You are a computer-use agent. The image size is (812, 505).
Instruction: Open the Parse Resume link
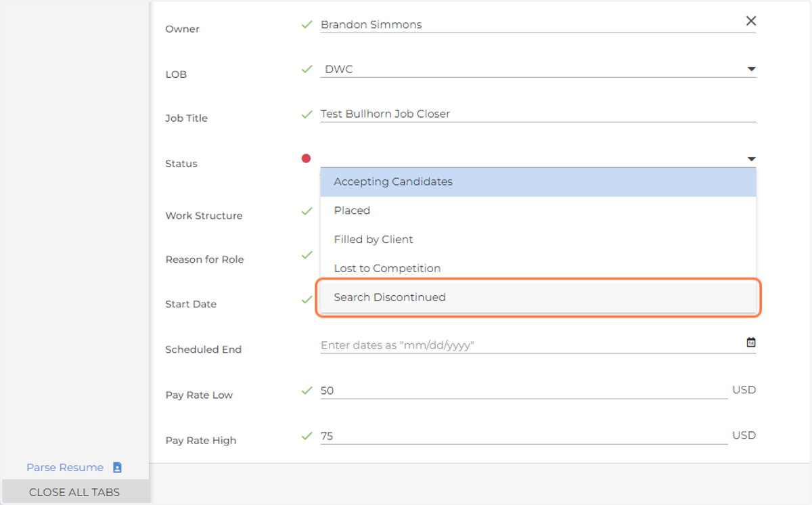tap(65, 468)
